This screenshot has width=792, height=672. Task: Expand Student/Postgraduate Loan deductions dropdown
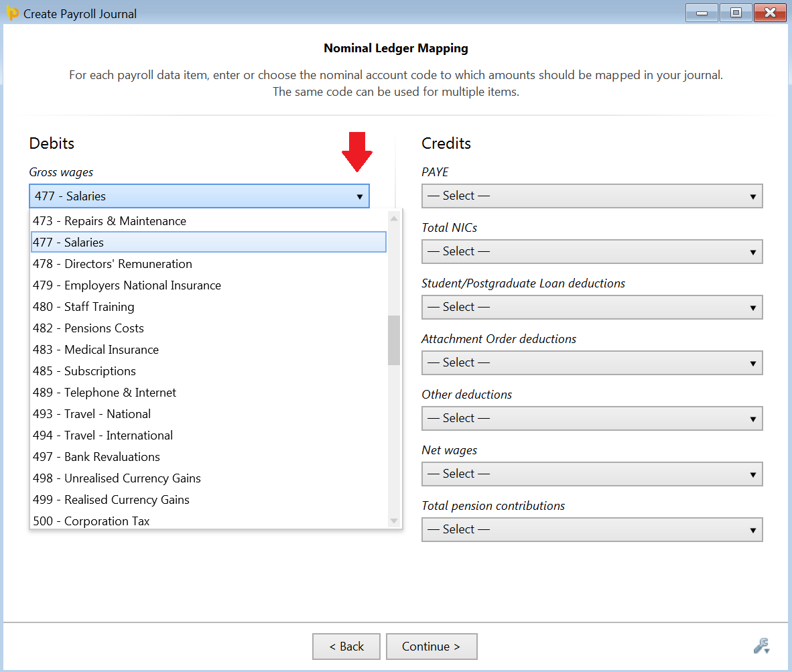pyautogui.click(x=592, y=307)
